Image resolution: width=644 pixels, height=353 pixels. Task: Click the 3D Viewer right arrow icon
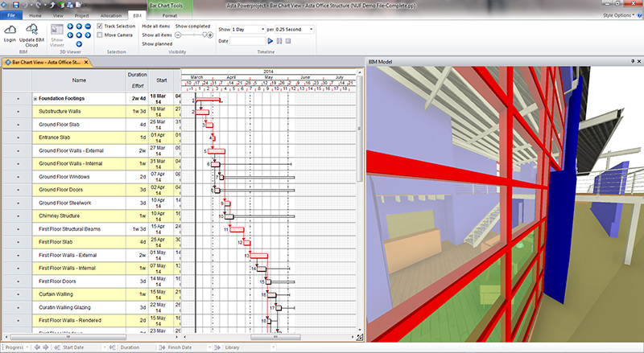pyautogui.click(x=88, y=35)
